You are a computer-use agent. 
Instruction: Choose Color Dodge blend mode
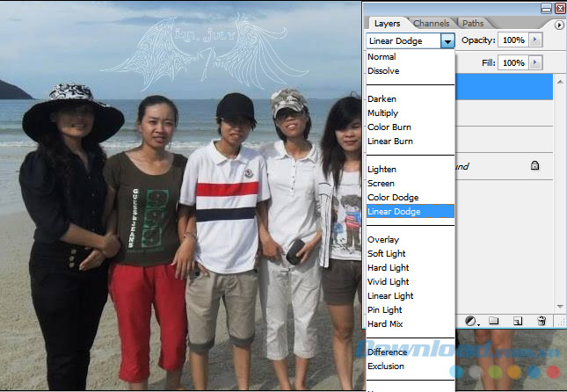coord(393,198)
